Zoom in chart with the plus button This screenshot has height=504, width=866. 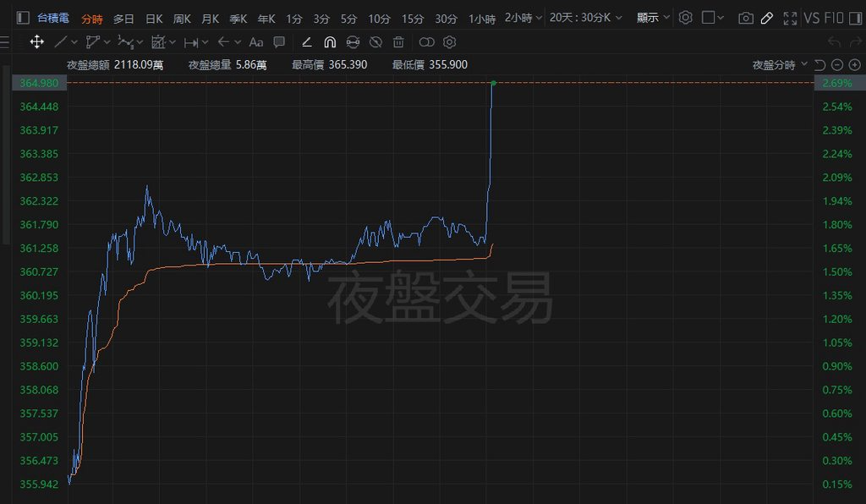(x=854, y=64)
